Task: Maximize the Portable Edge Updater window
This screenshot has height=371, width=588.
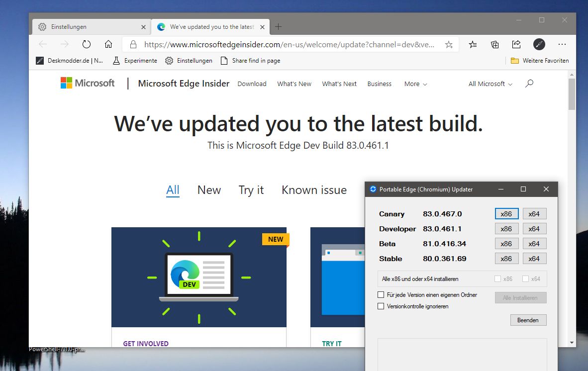Action: tap(523, 189)
